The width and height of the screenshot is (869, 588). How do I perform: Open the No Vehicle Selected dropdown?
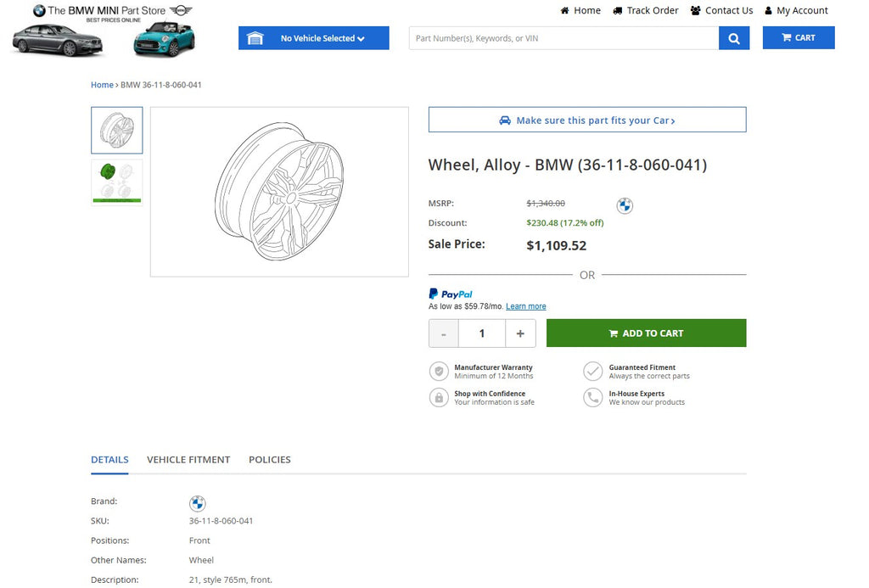pos(314,38)
